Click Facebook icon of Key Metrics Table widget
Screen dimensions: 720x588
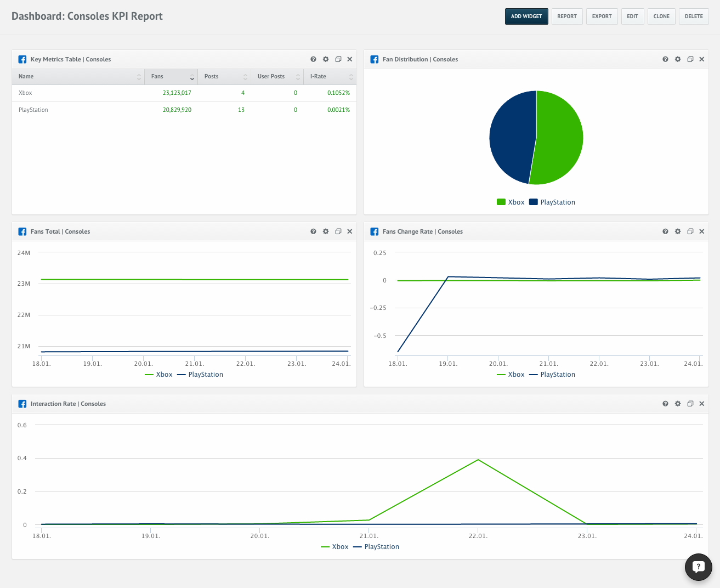(22, 59)
